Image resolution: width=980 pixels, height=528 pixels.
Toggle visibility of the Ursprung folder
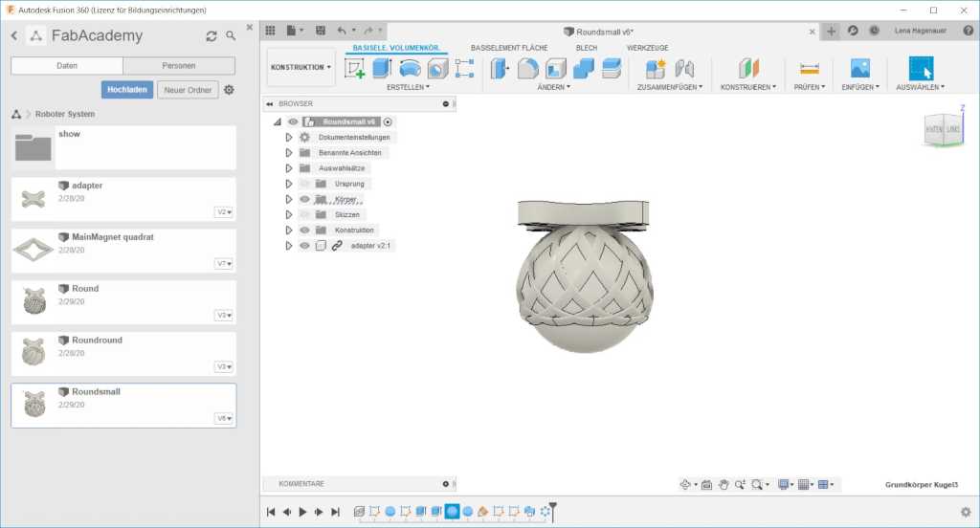[304, 184]
